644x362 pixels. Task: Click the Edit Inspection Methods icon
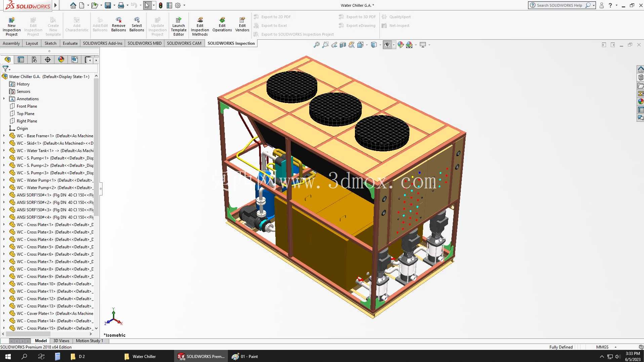pyautogui.click(x=200, y=26)
